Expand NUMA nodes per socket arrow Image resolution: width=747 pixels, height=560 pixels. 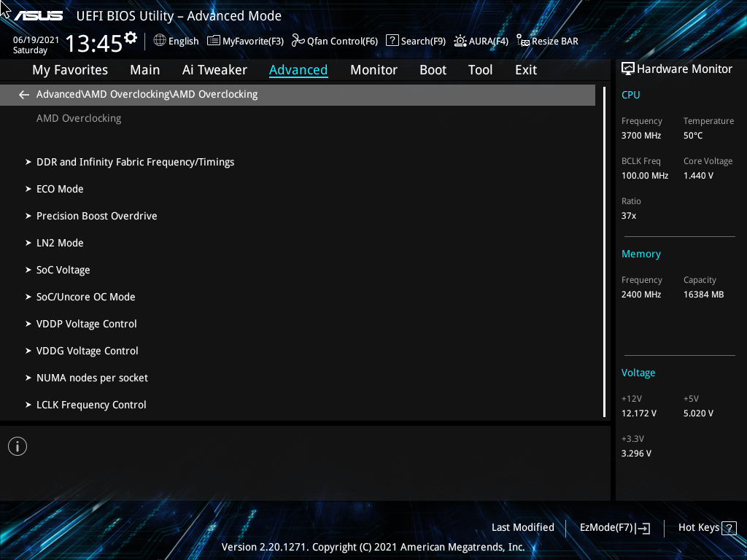pyautogui.click(x=28, y=378)
